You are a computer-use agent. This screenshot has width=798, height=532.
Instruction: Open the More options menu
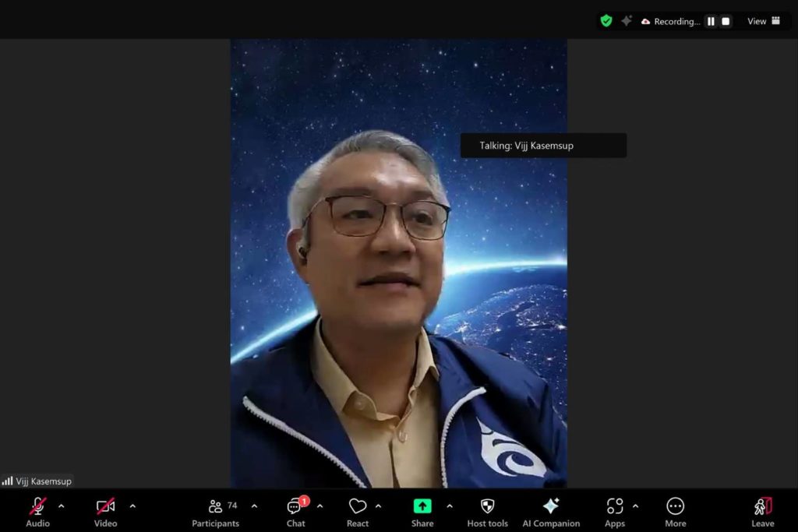[x=676, y=513]
